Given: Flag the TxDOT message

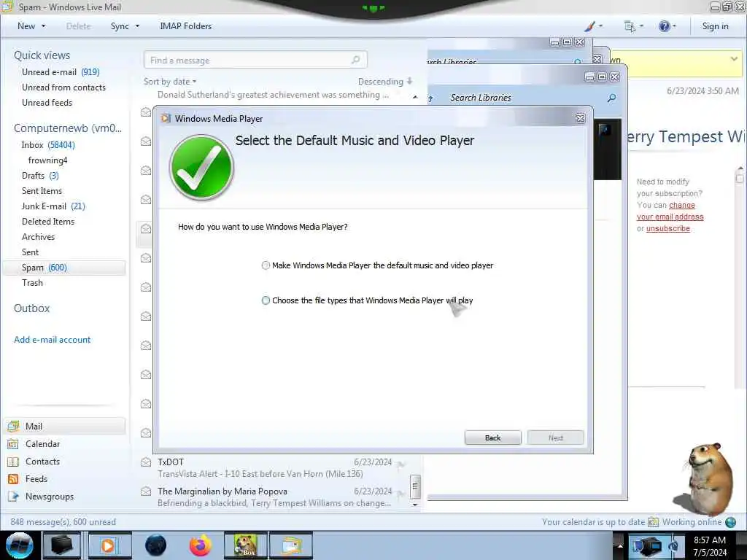Looking at the screenshot, I should coord(401,464).
